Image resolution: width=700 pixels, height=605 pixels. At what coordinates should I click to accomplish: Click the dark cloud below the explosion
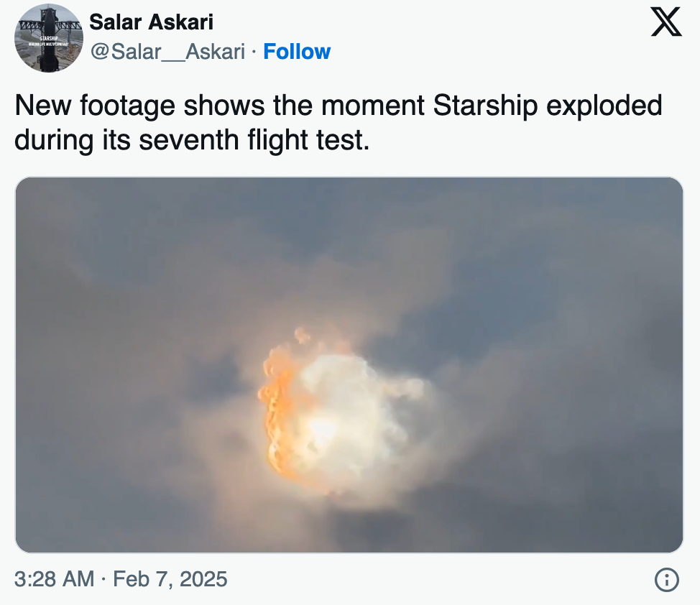pos(349,527)
